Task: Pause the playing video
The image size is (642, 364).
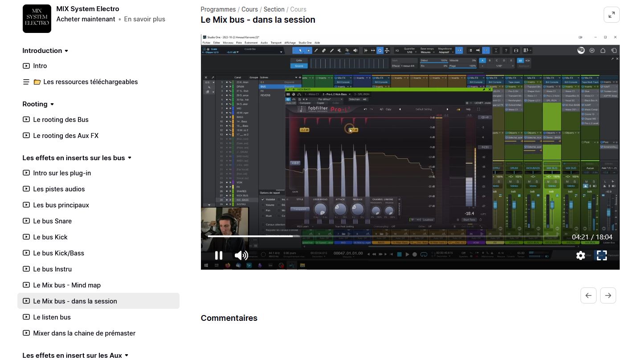Action: click(219, 255)
